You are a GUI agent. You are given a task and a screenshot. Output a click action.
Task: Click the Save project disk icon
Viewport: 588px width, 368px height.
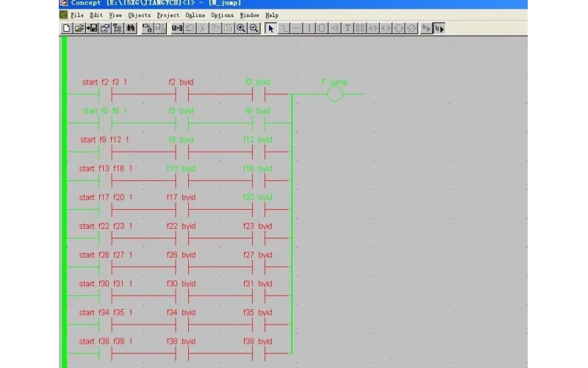(x=92, y=28)
